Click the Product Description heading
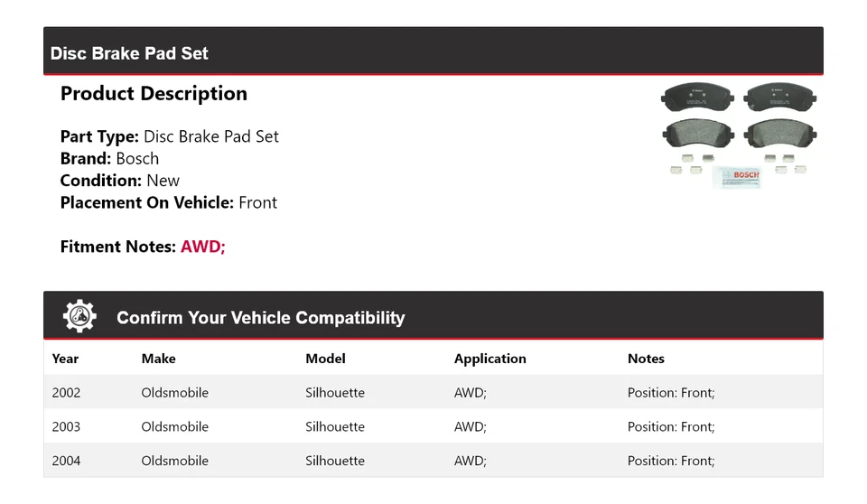 154,94
